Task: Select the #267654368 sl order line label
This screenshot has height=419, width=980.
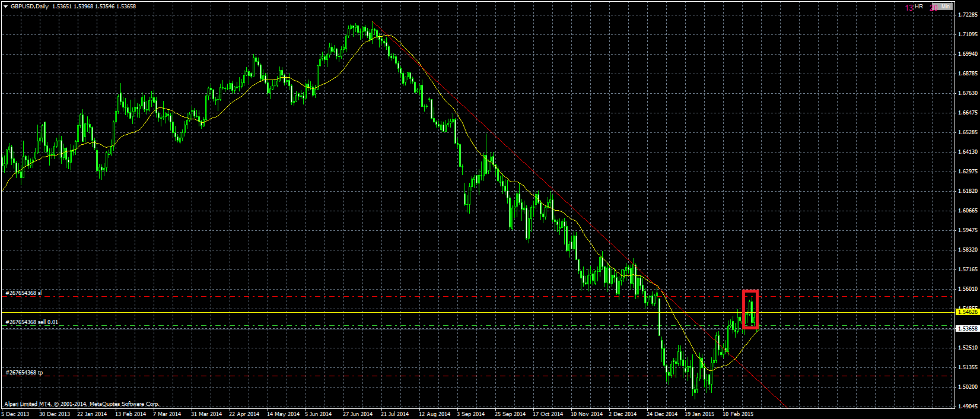Action: (24, 293)
